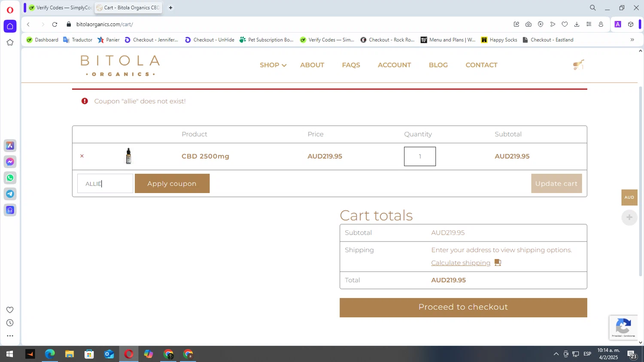This screenshot has width=644, height=362.
Task: Click the purple A extension icon
Action: (618, 24)
